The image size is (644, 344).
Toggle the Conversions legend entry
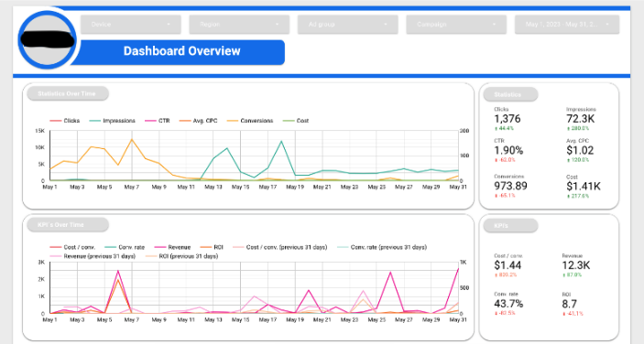250,121
